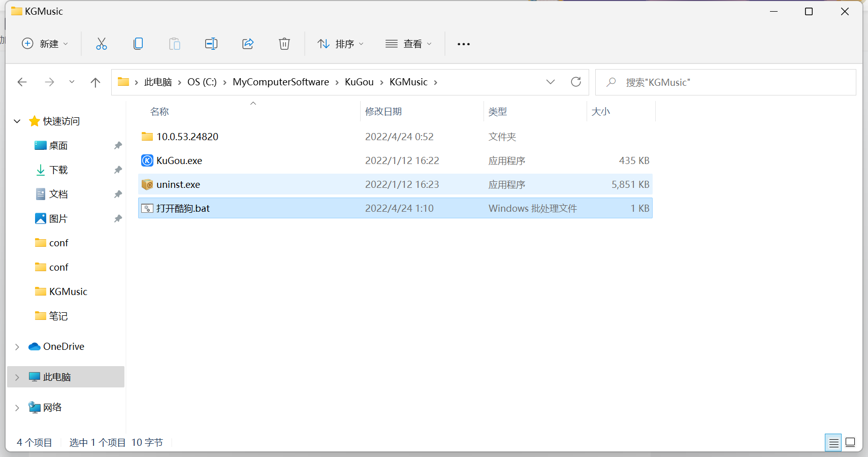The width and height of the screenshot is (868, 457).
Task: Open the 新建 dropdown
Action: pyautogui.click(x=45, y=44)
